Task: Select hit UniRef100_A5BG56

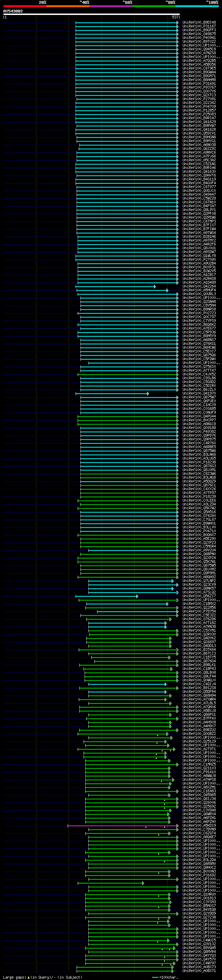Action: (x=199, y=64)
